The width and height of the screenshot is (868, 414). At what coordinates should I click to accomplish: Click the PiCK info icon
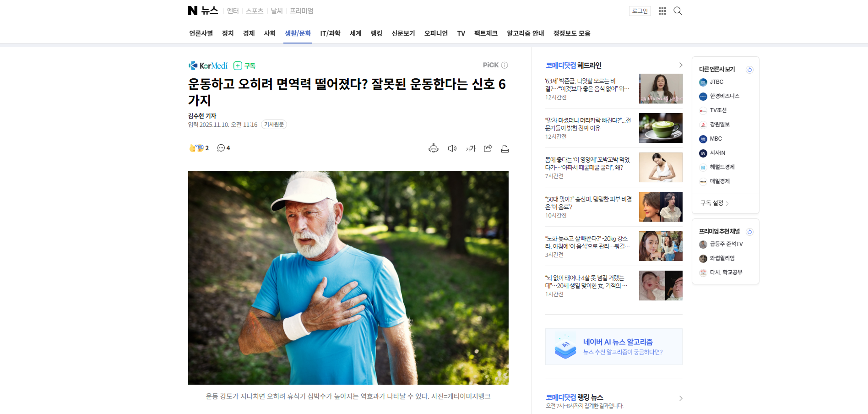505,65
